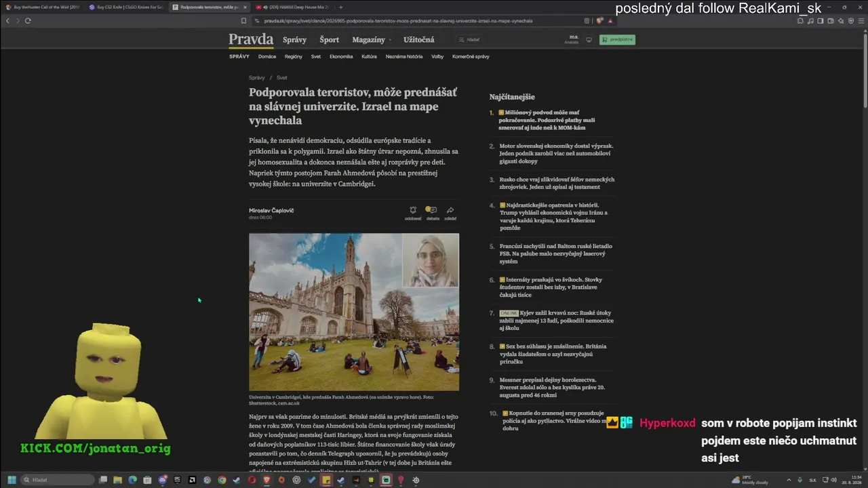Image resolution: width=868 pixels, height=488 pixels.
Task: Read Francúzi zachytili nad Baltom story
Action: (556, 253)
